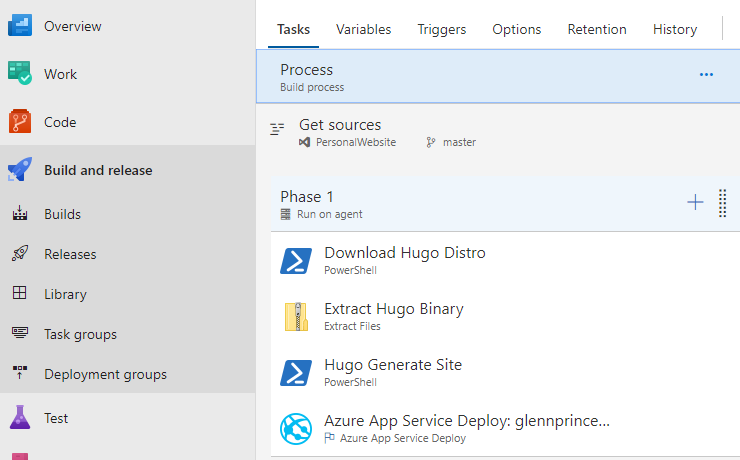This screenshot has height=460, width=740.
Task: Open the Work hub icon
Action: (x=20, y=74)
